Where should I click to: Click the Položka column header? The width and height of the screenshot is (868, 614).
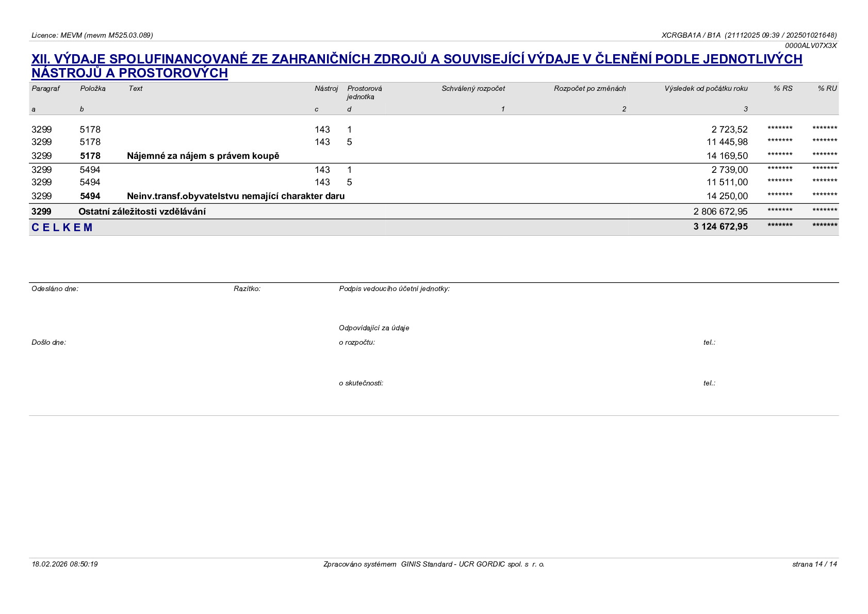93,89
